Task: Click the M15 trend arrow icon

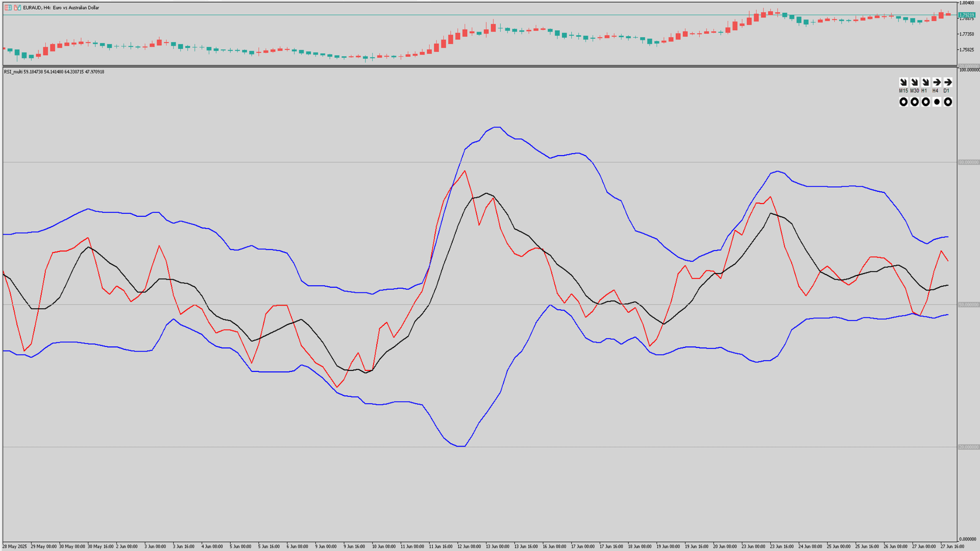Action: click(x=903, y=82)
